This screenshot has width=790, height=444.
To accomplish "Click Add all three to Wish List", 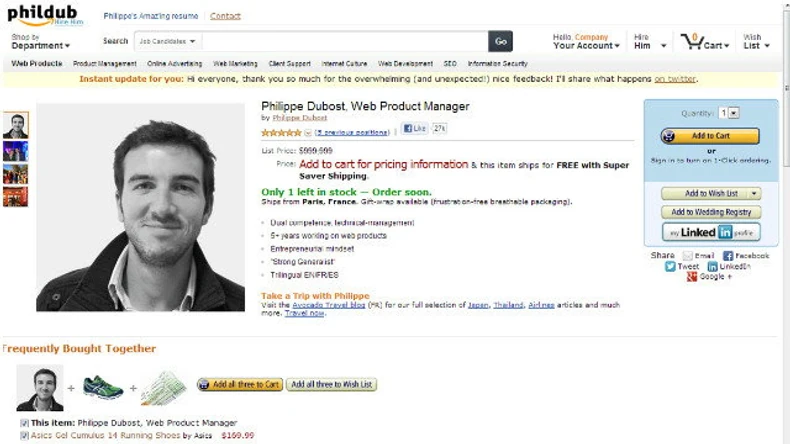I will click(330, 384).
